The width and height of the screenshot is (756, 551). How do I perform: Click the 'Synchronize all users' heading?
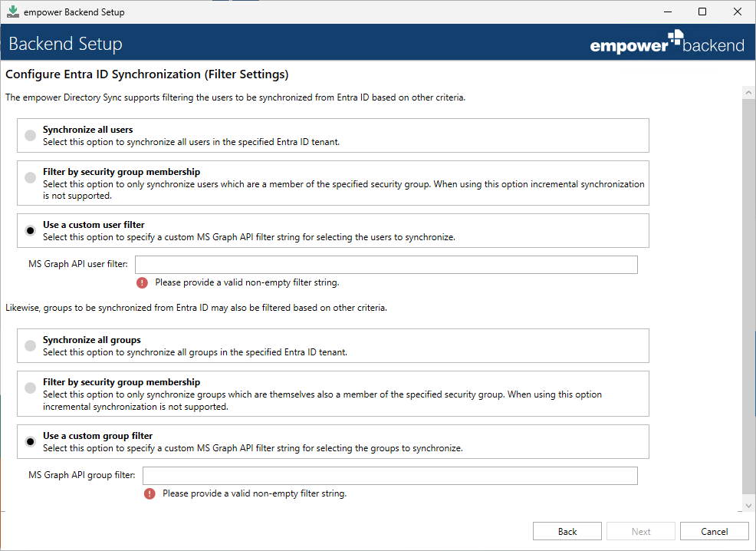pos(87,130)
